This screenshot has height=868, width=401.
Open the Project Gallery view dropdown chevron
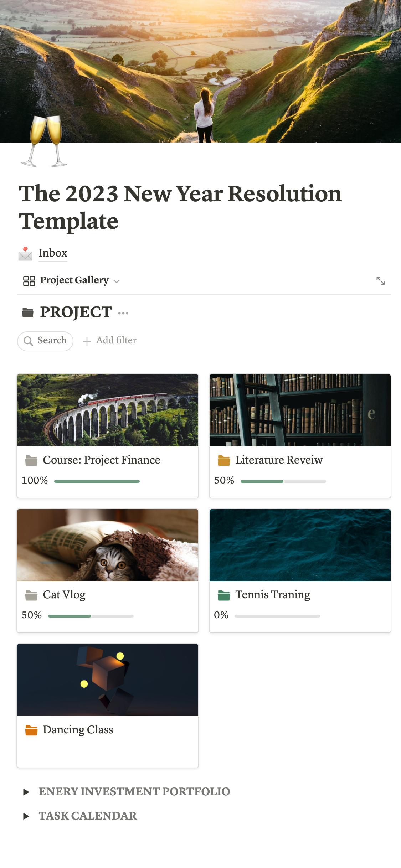click(x=117, y=281)
